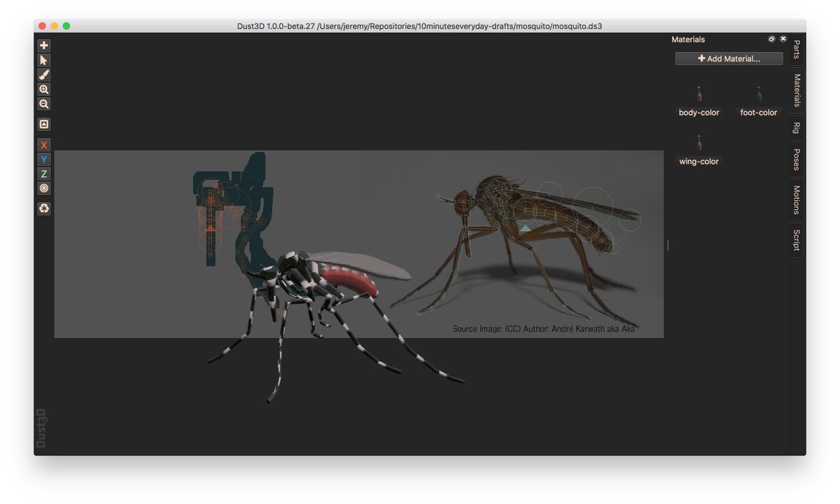Select the Add node (plus) tool

[44, 45]
